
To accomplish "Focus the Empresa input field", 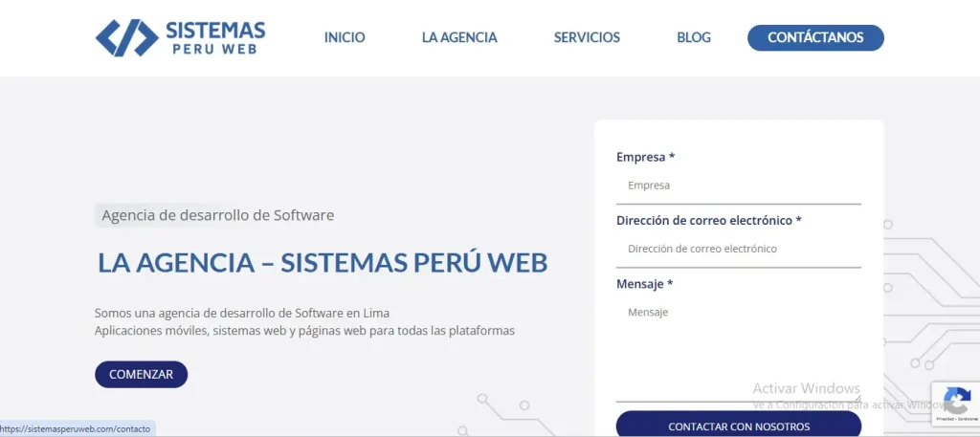I will click(739, 186).
